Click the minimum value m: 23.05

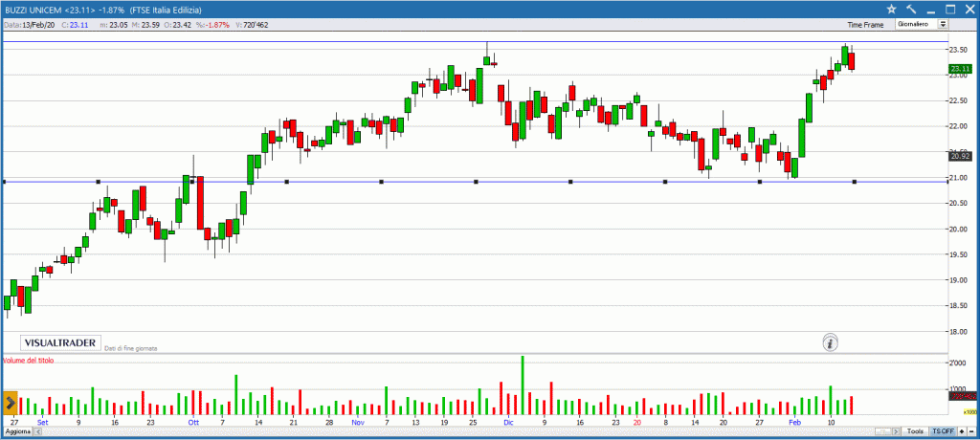click(x=113, y=24)
